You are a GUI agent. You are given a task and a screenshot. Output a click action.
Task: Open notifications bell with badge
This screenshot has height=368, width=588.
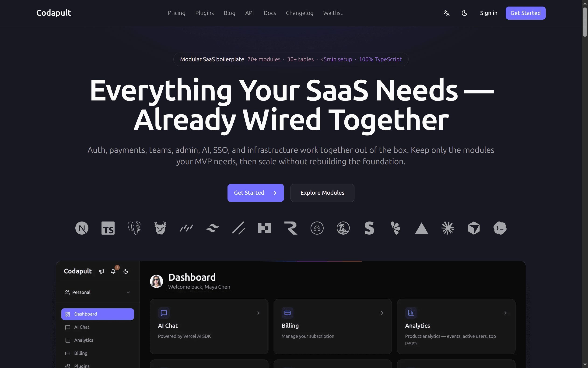(x=113, y=271)
